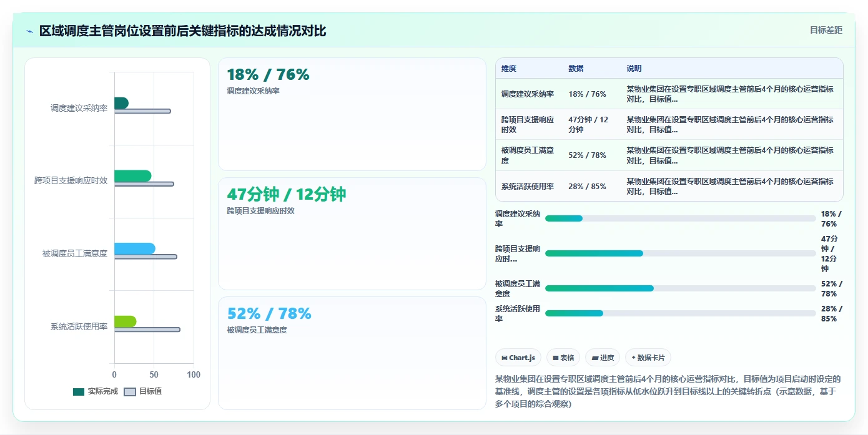Click the 系统活跃使用率 chart axis label

click(x=79, y=326)
